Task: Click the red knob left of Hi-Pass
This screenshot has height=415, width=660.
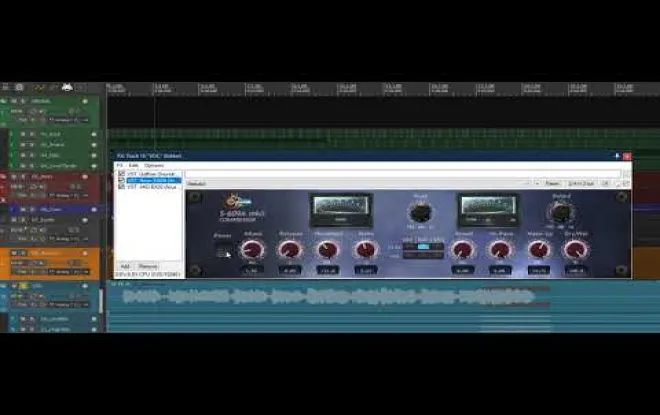Action: pos(463,250)
